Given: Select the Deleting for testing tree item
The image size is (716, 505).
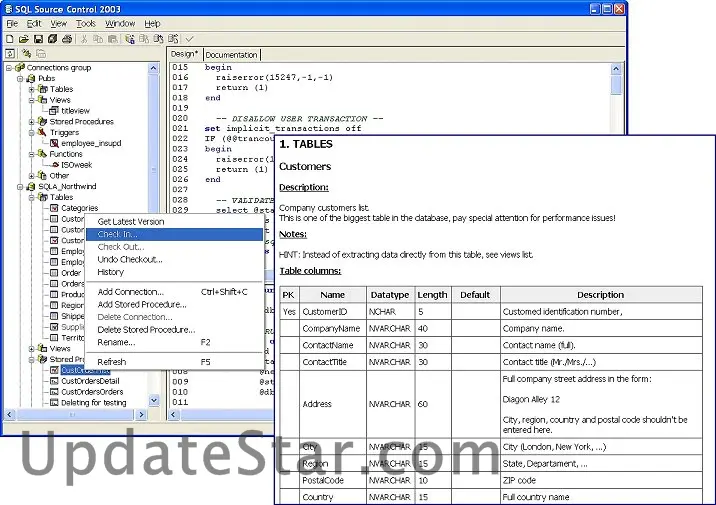Looking at the screenshot, I should click(x=94, y=403).
